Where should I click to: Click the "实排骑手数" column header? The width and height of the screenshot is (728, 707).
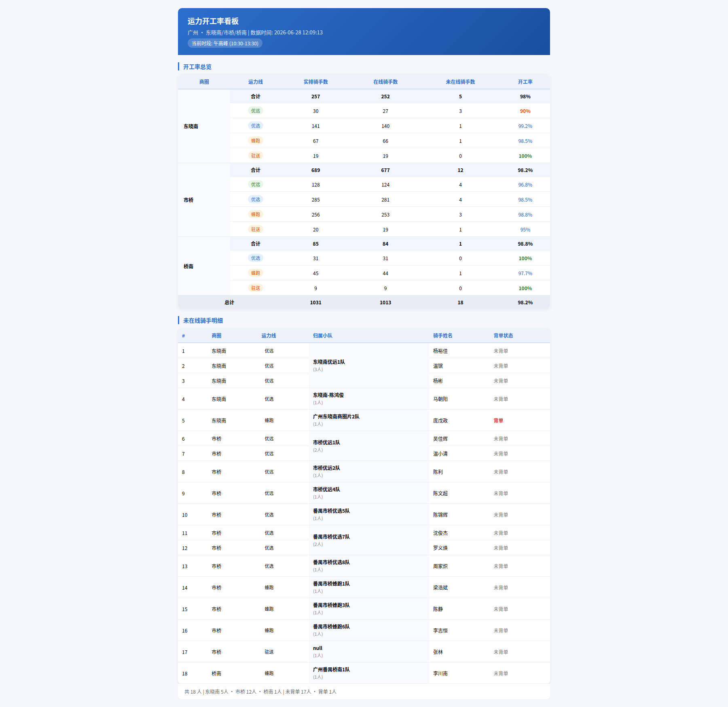(x=316, y=82)
